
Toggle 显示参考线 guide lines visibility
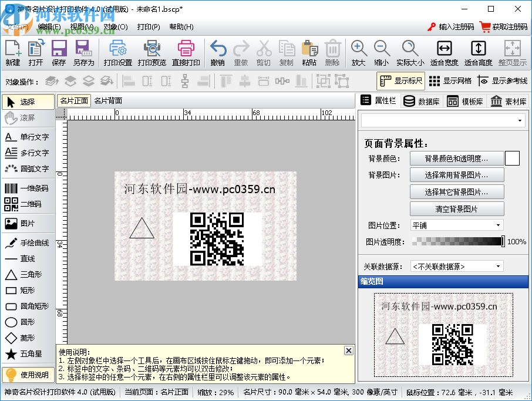502,81
